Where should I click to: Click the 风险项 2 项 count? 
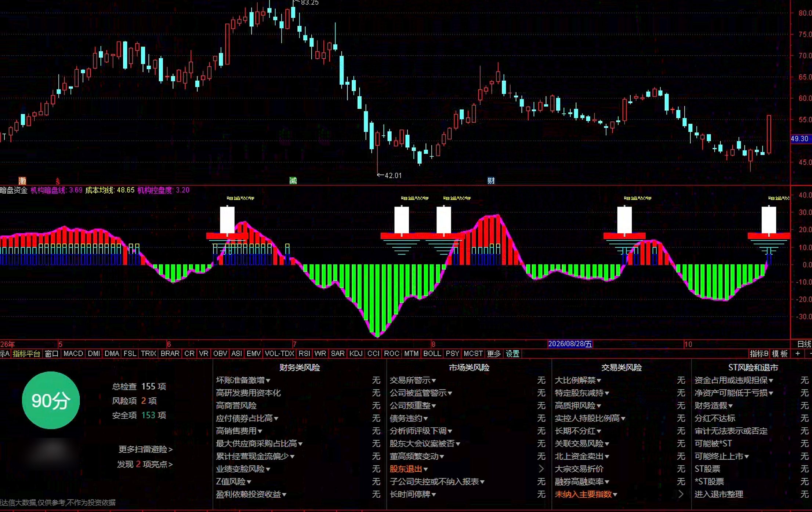134,401
